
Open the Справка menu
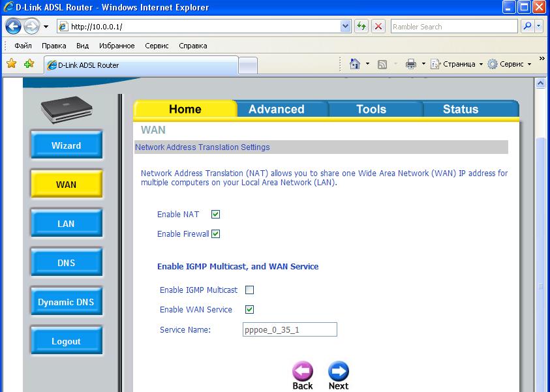[193, 46]
